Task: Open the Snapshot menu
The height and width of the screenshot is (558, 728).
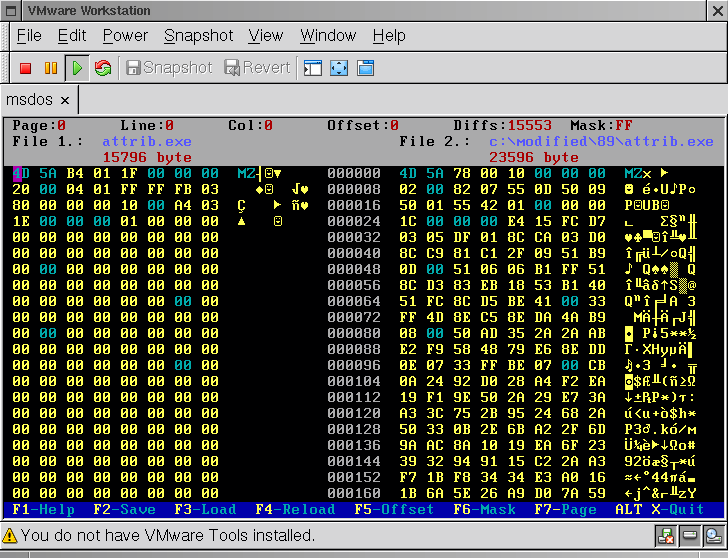Action: pos(199,36)
